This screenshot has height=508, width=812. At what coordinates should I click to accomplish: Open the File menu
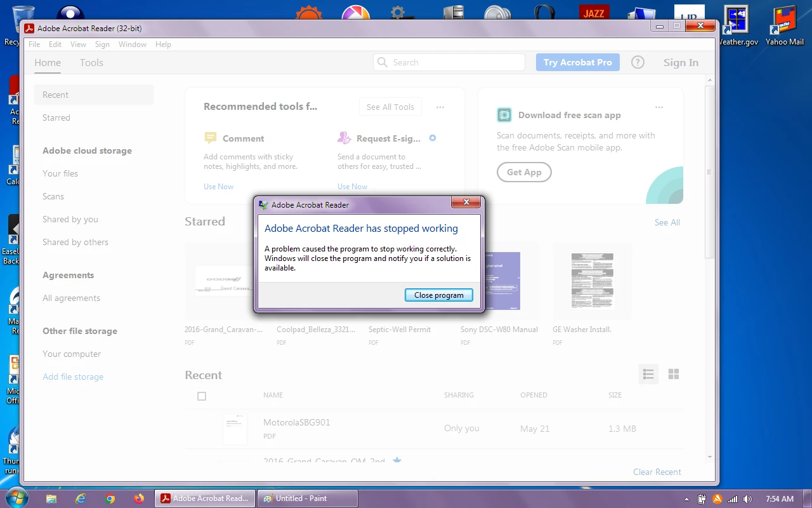pos(34,44)
